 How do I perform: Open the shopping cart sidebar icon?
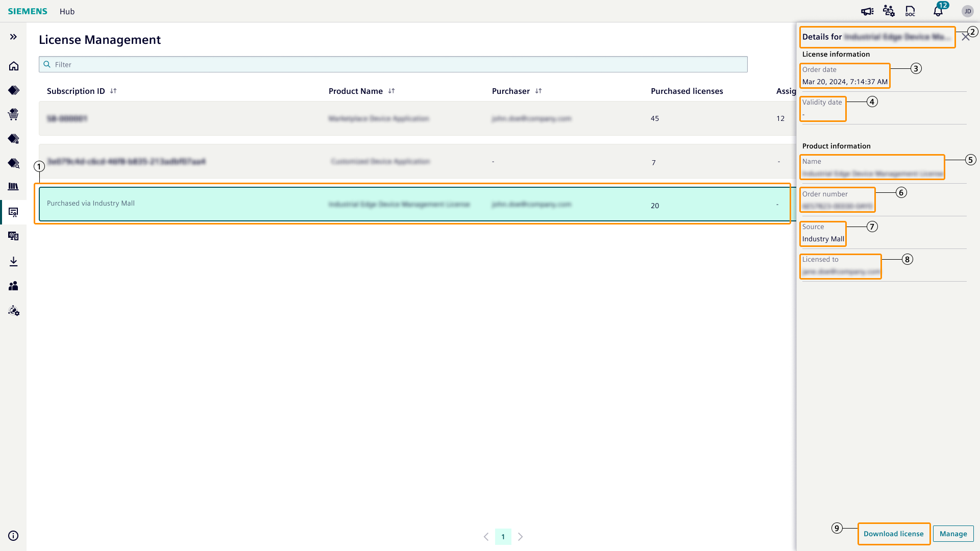coord(14,114)
